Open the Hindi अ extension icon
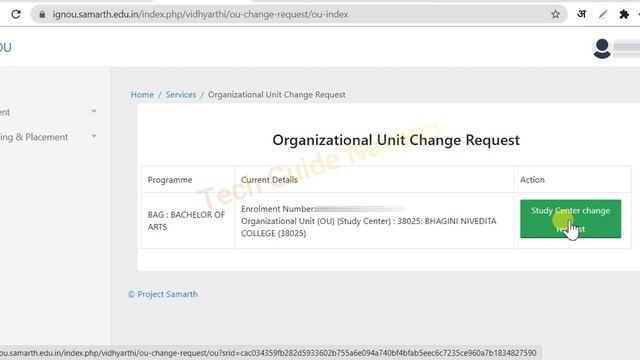The height and width of the screenshot is (360, 640). click(x=581, y=14)
